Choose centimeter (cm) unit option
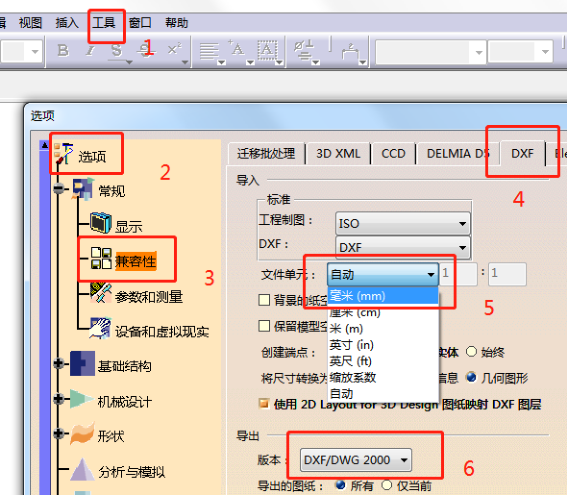Viewport: 568px width, 495px height. pyautogui.click(x=383, y=312)
